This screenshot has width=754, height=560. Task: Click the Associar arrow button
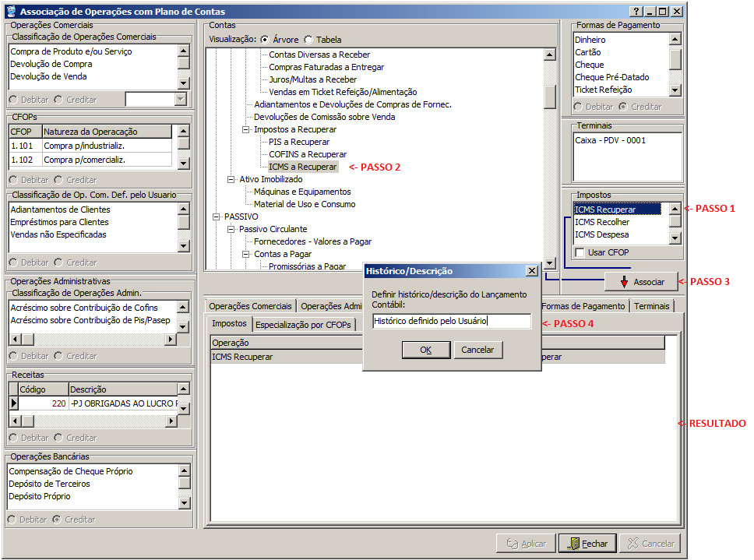pyautogui.click(x=641, y=282)
